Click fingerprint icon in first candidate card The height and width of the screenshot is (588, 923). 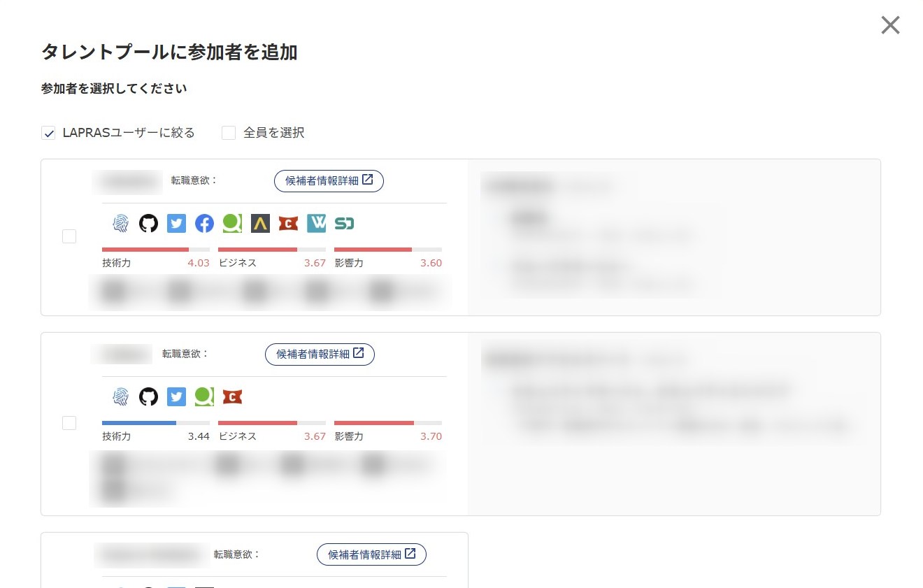tap(120, 224)
